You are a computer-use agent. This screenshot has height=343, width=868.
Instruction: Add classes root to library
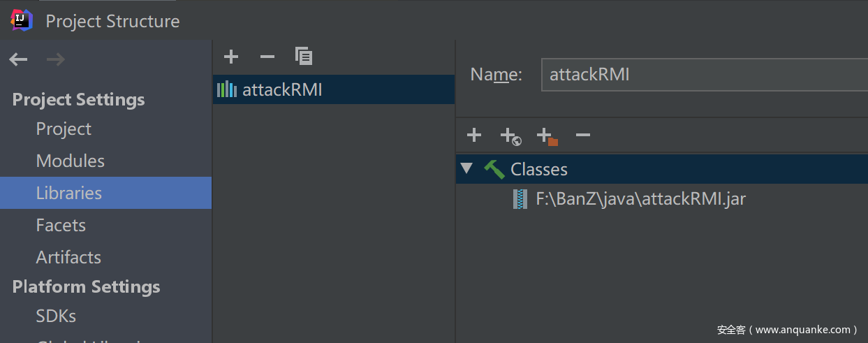474,135
